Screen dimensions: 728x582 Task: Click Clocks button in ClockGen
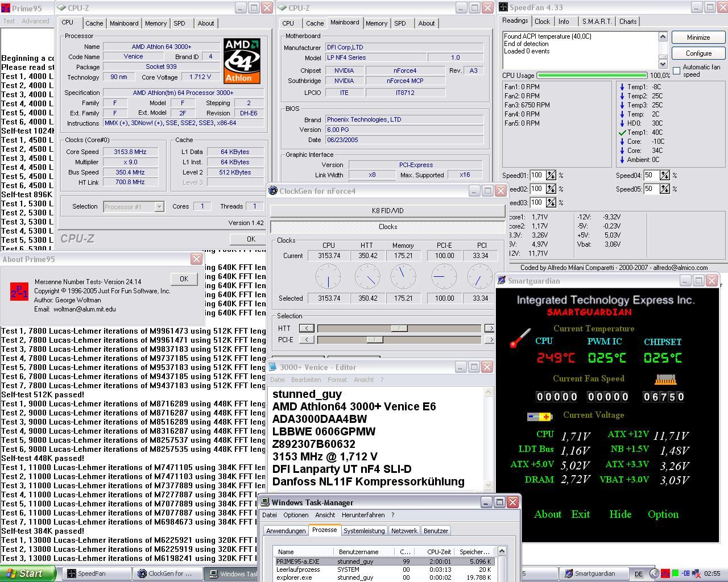coord(387,227)
